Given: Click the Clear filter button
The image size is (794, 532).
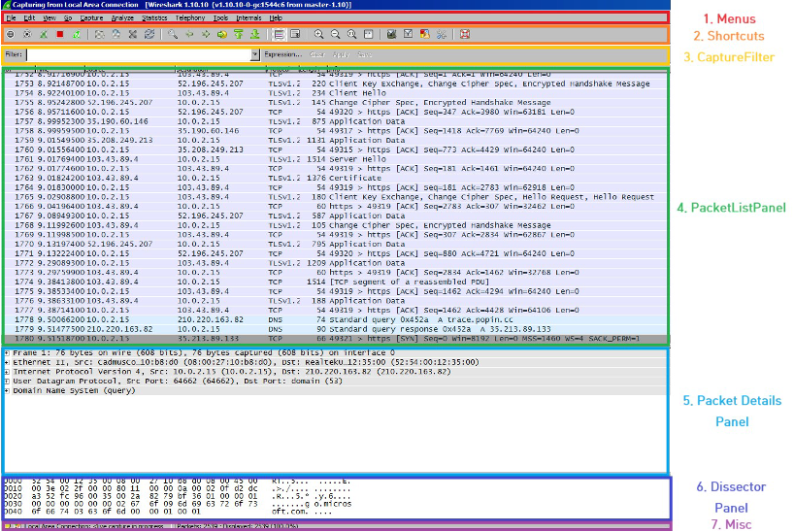Looking at the screenshot, I should [x=317, y=54].
